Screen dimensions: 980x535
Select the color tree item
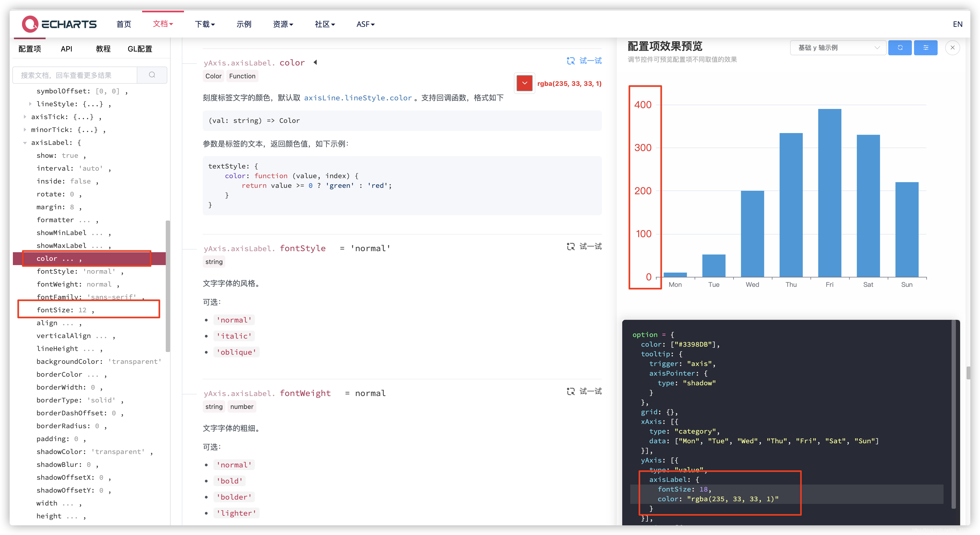click(x=89, y=258)
